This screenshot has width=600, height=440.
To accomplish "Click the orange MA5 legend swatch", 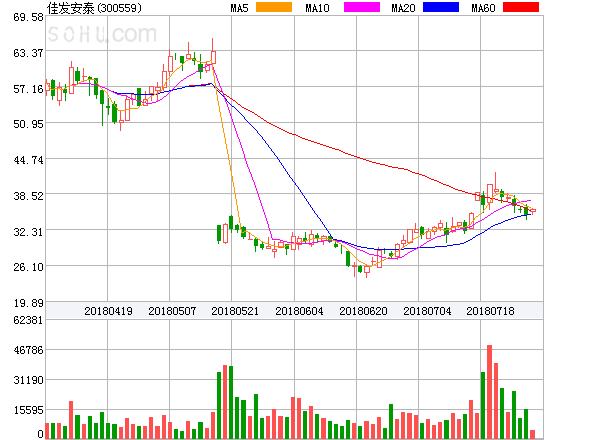I will pos(274,7).
